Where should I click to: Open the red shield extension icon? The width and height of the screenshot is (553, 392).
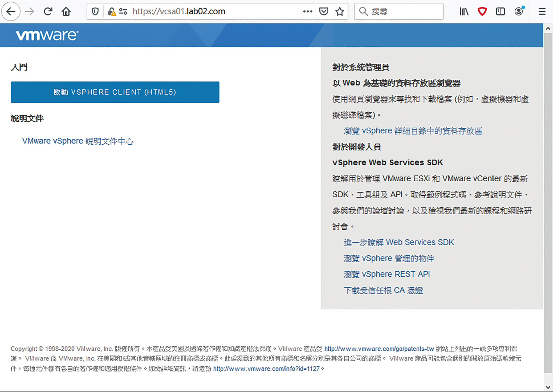click(482, 11)
